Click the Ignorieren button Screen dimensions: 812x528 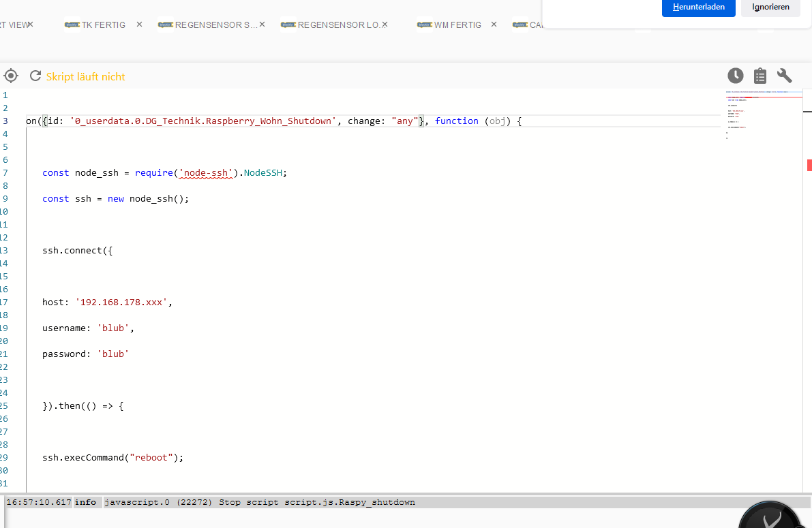click(770, 7)
